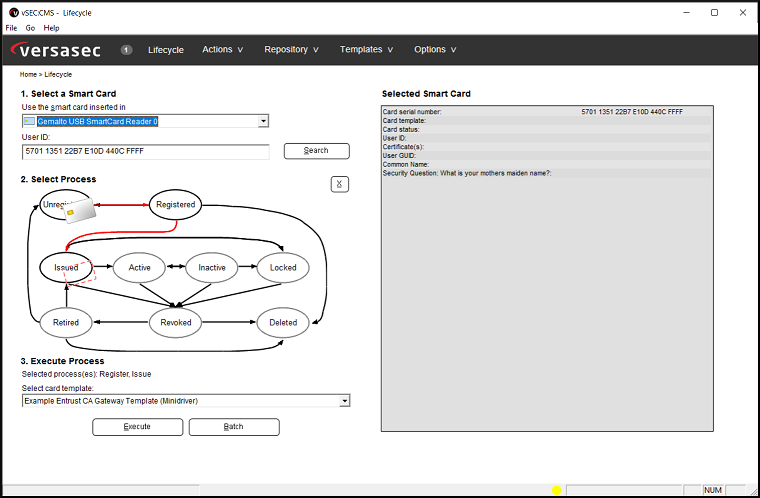The height and width of the screenshot is (498, 760).
Task: Click the smart card icon on the diagram
Action: coord(80,210)
